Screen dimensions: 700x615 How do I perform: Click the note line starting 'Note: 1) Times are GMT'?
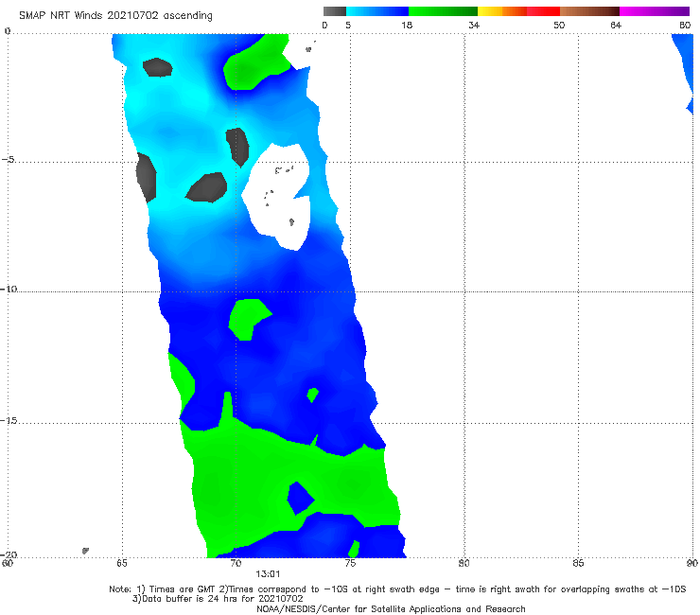click(397, 589)
